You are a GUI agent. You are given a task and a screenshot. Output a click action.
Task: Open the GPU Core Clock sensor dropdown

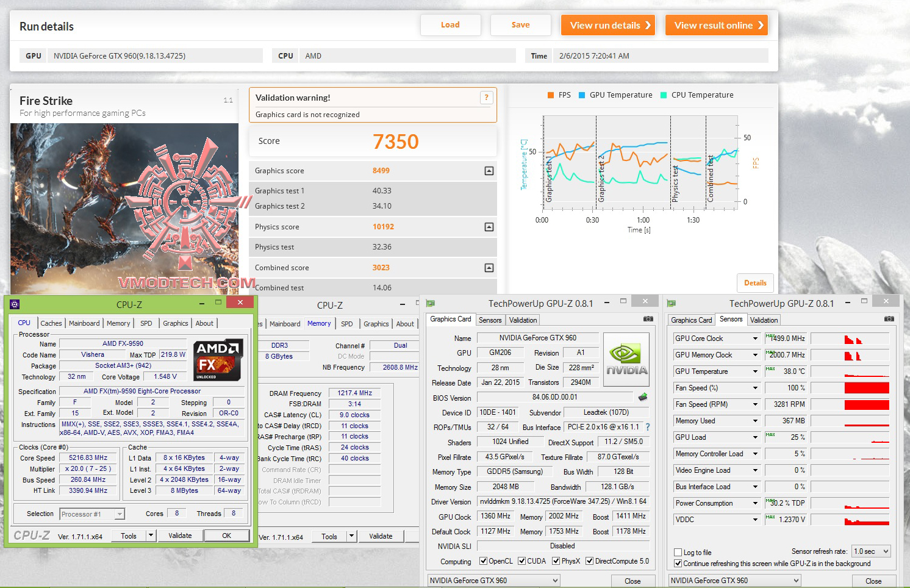[x=755, y=339]
